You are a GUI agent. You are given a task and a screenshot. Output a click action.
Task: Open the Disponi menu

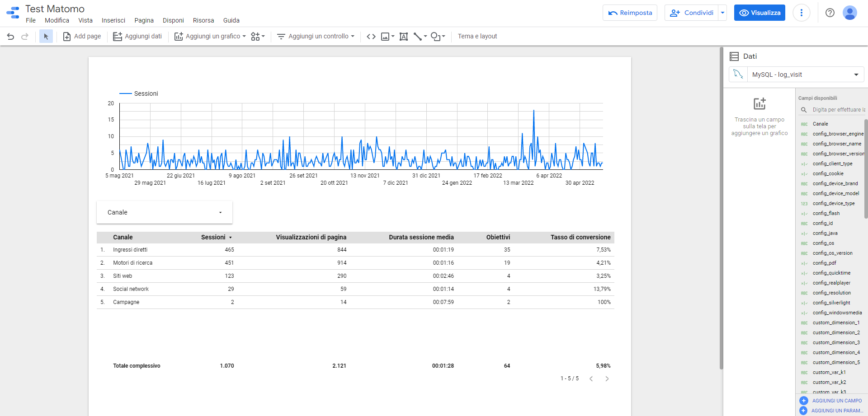pyautogui.click(x=173, y=20)
